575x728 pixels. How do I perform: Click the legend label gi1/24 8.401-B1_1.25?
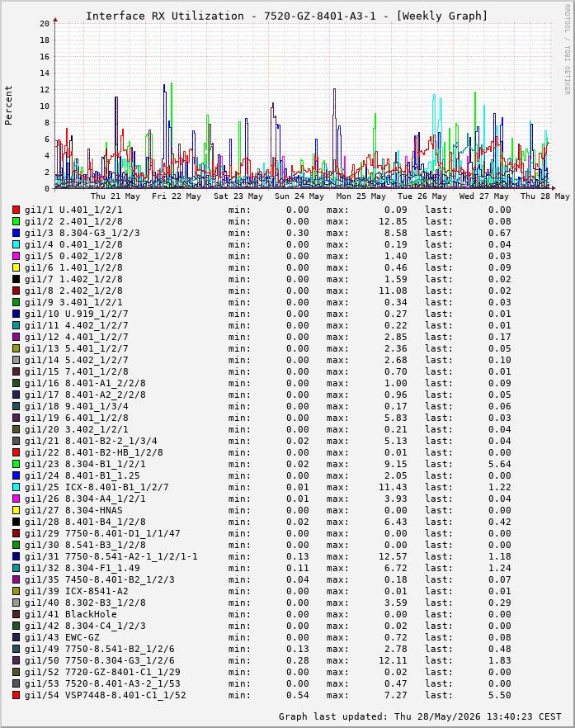pos(82,476)
